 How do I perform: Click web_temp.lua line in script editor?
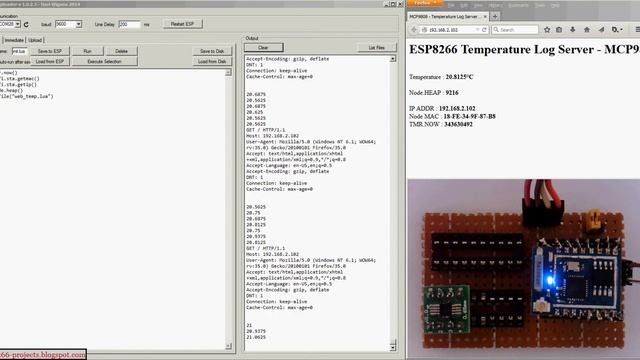coord(27,97)
